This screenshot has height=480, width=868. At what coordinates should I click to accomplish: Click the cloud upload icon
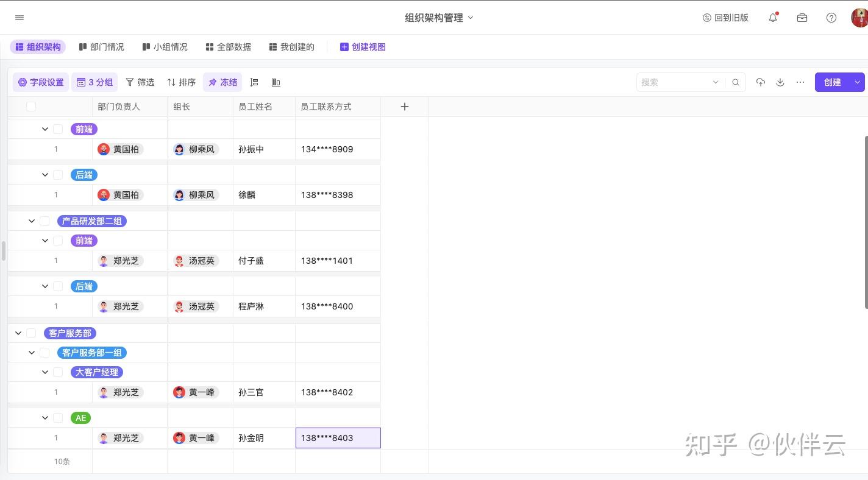760,82
